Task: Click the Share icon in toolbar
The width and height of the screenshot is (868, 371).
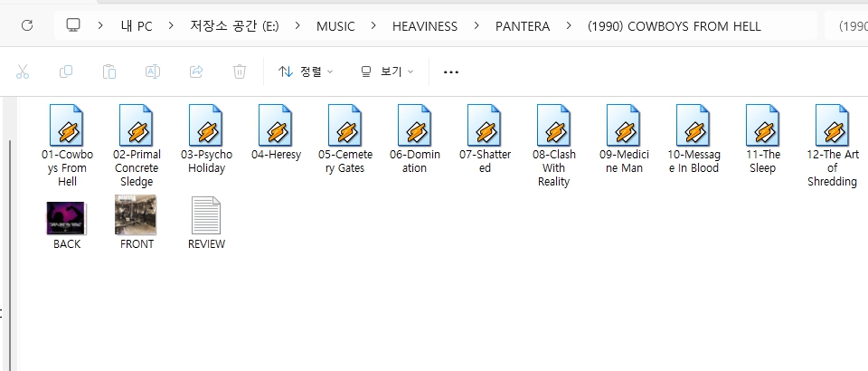Action: point(196,71)
